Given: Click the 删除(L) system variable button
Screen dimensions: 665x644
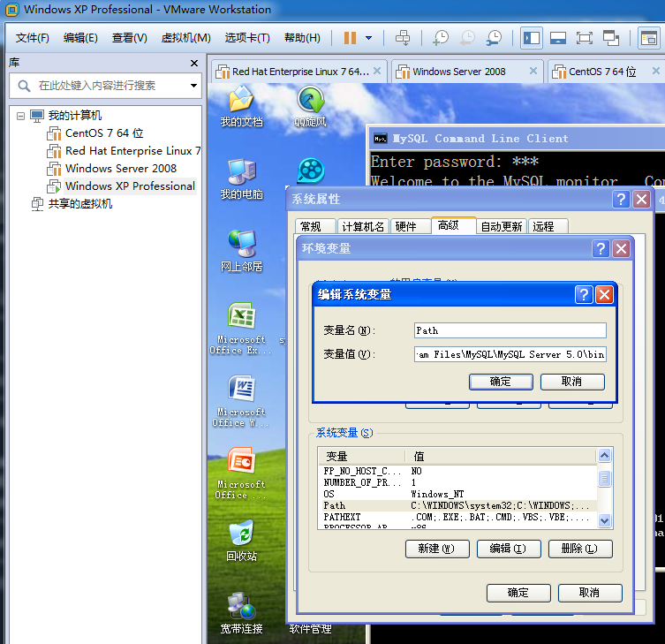Looking at the screenshot, I should [580, 549].
